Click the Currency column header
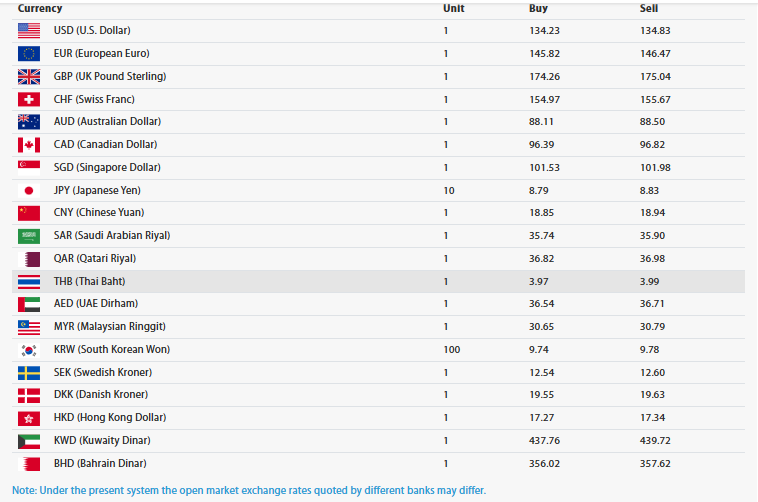This screenshot has height=502, width=758. click(40, 8)
